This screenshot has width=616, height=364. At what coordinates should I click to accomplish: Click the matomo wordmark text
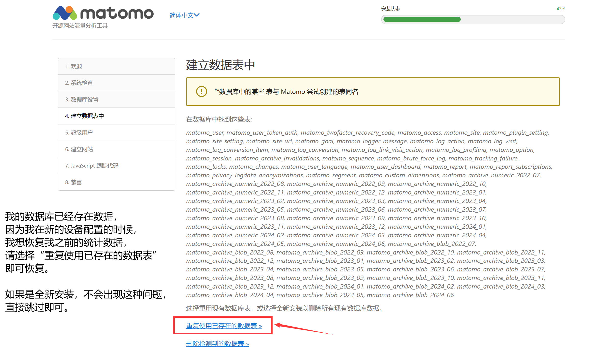click(117, 13)
